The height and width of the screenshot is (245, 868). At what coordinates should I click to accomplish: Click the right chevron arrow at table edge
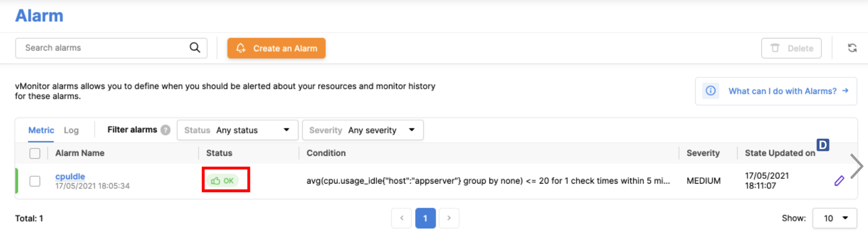coord(856,167)
